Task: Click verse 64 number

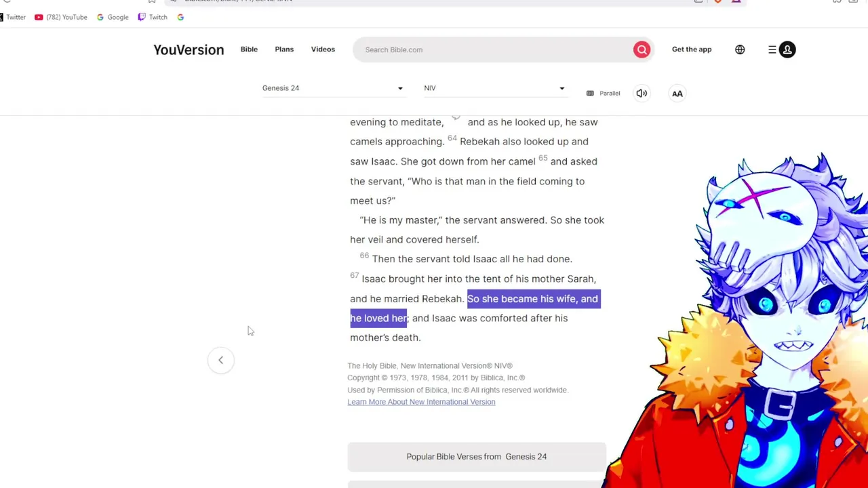Action: [x=452, y=138]
